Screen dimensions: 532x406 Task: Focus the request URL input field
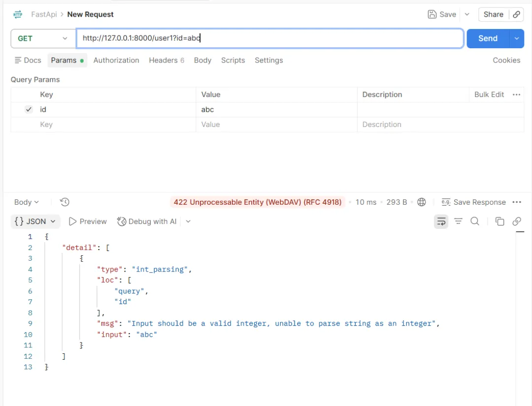270,38
